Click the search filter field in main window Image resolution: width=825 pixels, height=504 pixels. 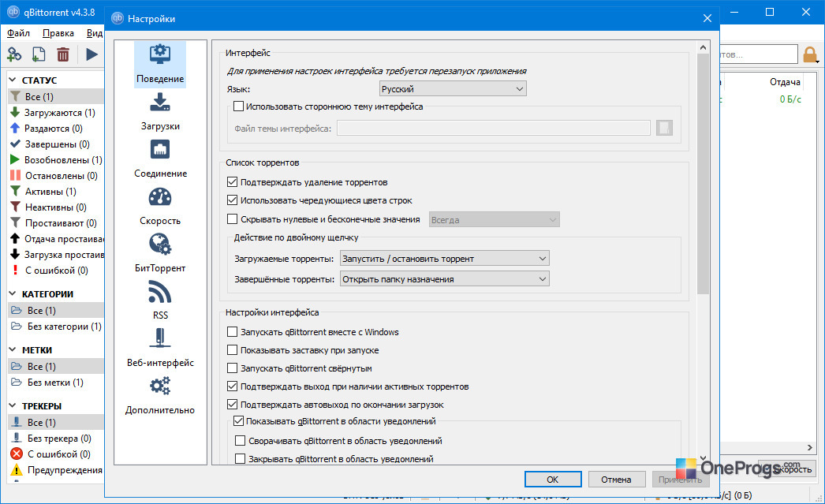(x=758, y=54)
